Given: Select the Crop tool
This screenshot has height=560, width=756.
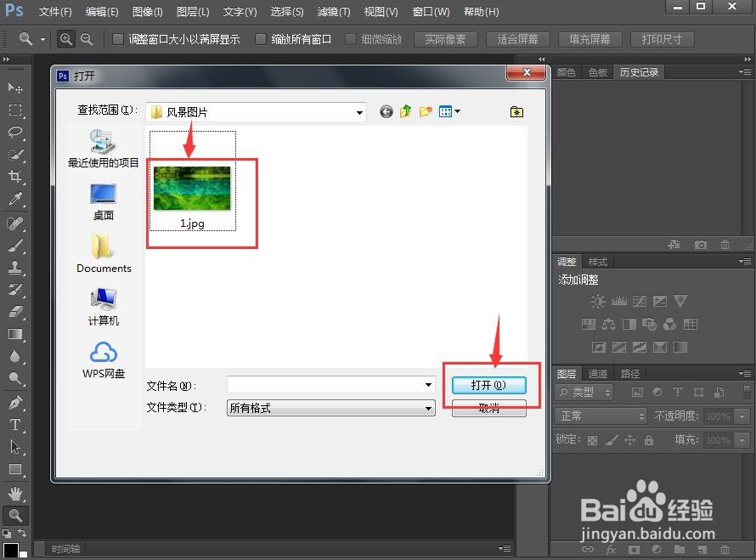Looking at the screenshot, I should [15, 177].
